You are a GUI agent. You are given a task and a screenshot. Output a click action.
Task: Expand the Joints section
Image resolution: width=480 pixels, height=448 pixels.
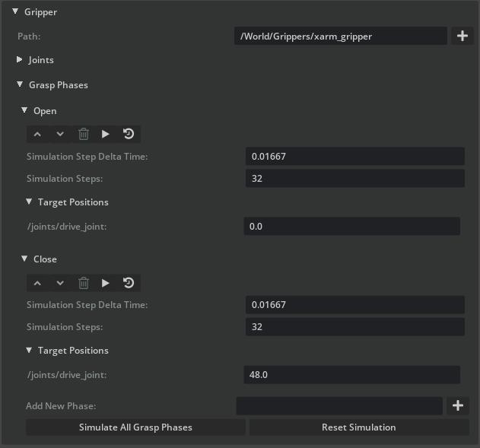[x=20, y=60]
